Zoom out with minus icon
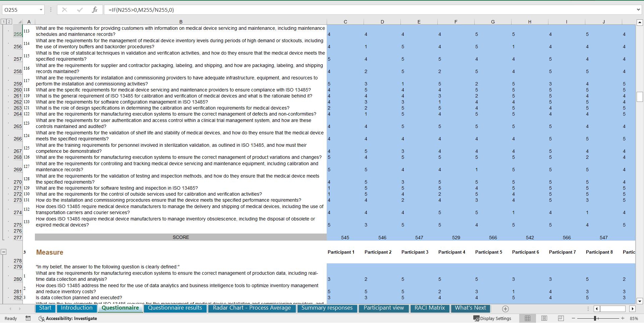Viewport: 644px width, 323px height. (x=573, y=318)
